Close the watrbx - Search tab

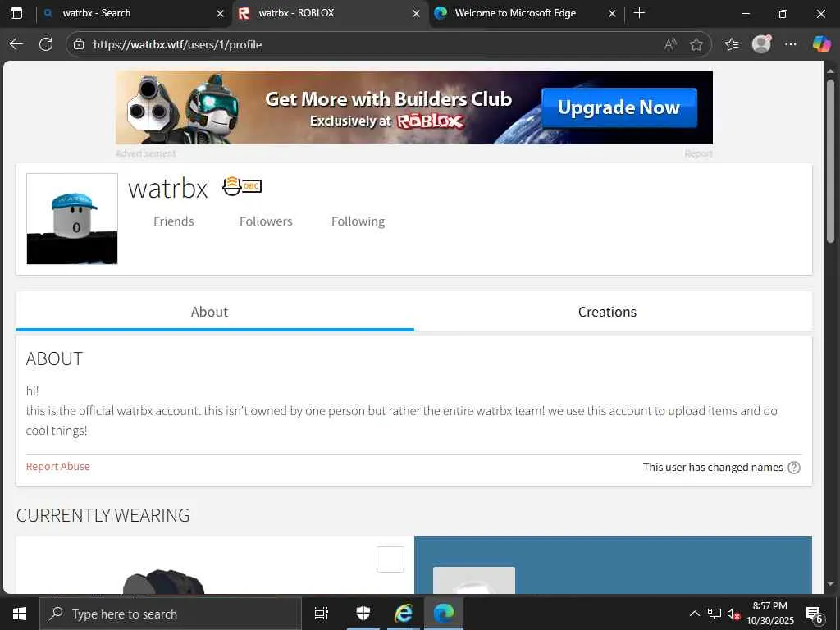[220, 14]
